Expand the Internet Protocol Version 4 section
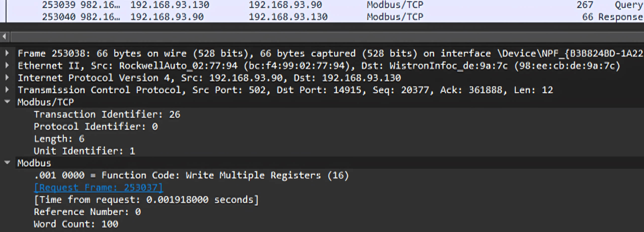644x232 pixels. click(x=7, y=78)
